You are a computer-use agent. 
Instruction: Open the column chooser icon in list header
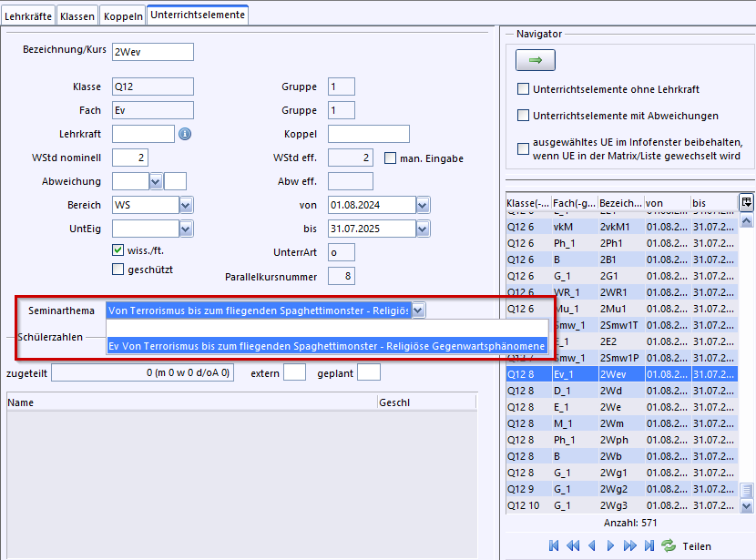tap(746, 202)
